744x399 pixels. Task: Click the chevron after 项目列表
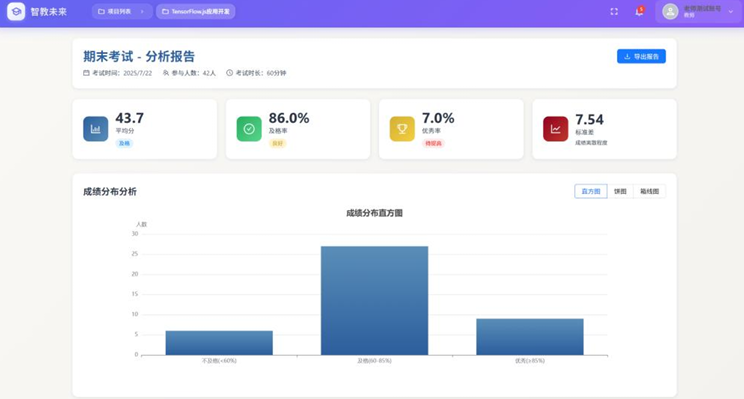(x=141, y=11)
